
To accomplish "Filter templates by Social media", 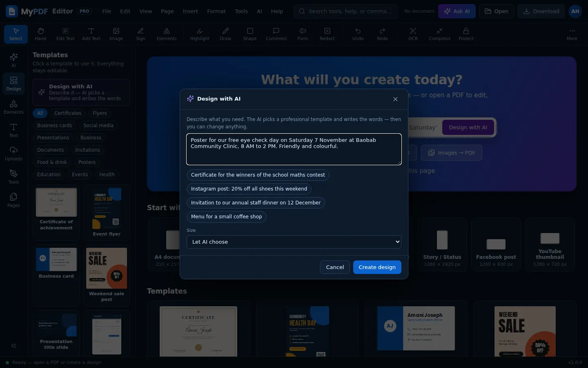I will coord(98,126).
